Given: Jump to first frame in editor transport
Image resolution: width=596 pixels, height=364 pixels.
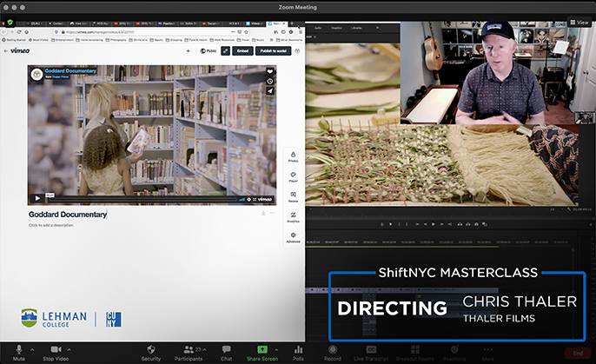Looking at the screenshot, I should [417, 224].
